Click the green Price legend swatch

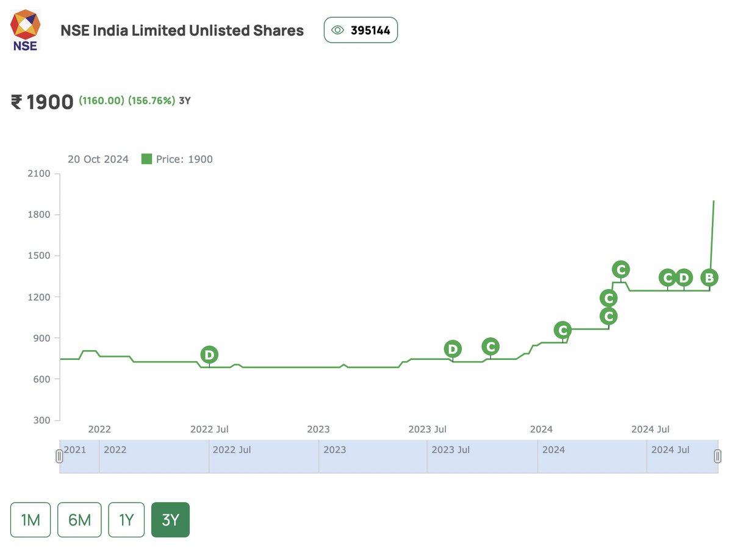click(x=146, y=159)
